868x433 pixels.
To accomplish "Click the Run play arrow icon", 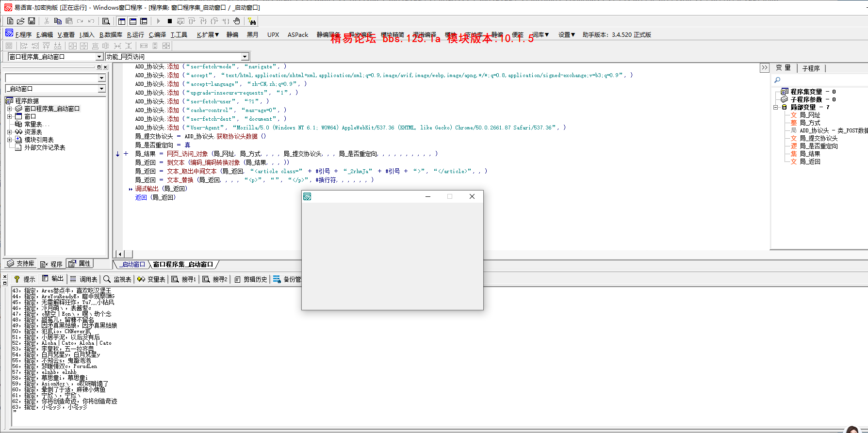I will (x=158, y=21).
